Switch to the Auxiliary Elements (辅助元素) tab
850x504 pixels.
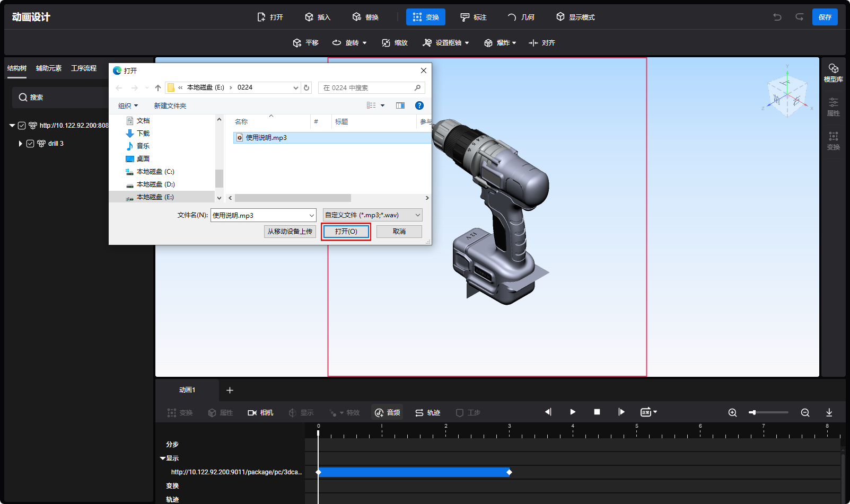pyautogui.click(x=49, y=68)
